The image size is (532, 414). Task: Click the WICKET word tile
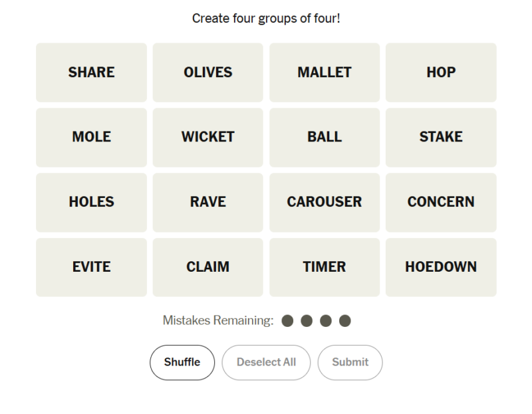pos(207,138)
